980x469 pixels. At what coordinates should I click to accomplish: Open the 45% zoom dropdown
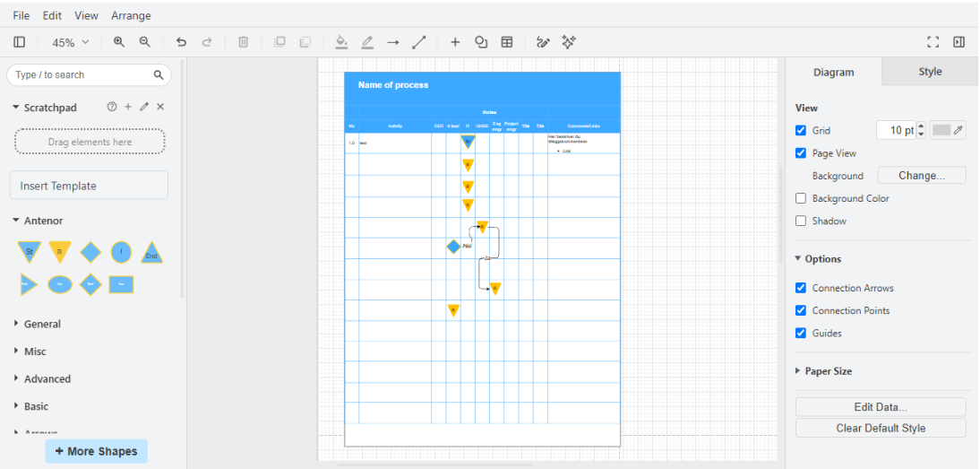[x=70, y=42]
